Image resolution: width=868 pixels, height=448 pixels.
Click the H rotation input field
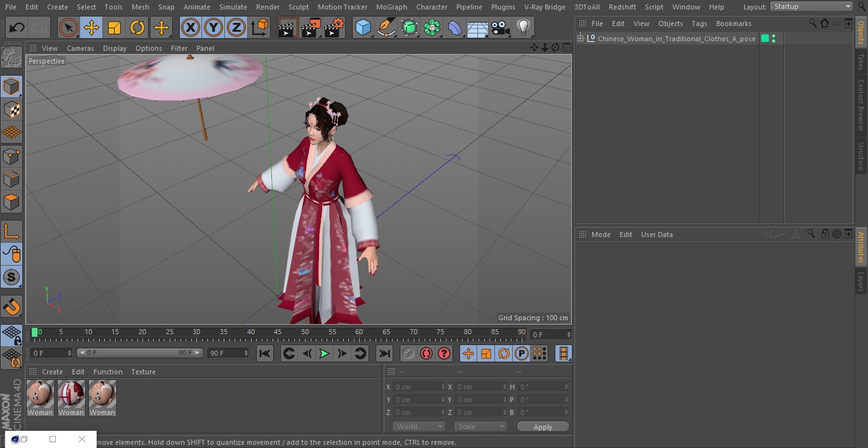pyautogui.click(x=544, y=387)
